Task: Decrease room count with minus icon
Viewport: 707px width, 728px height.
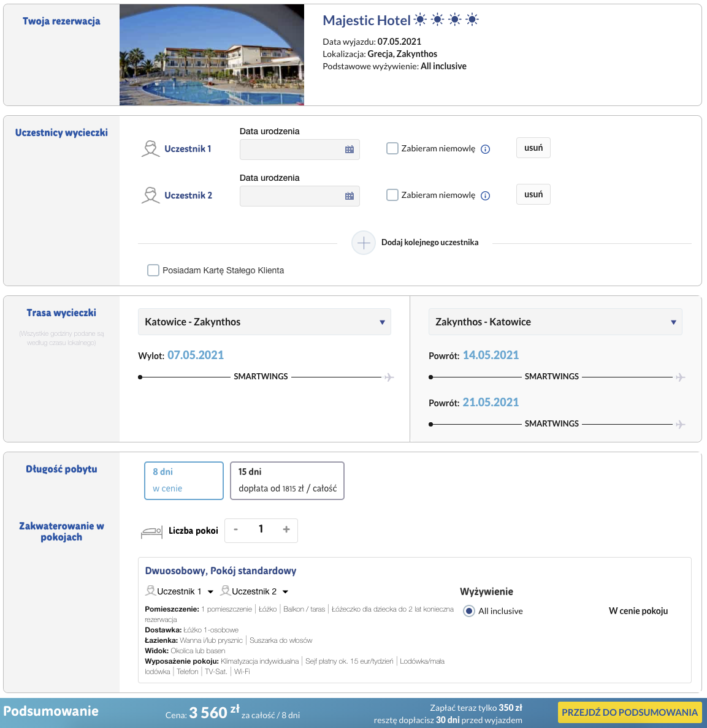Action: pyautogui.click(x=236, y=529)
